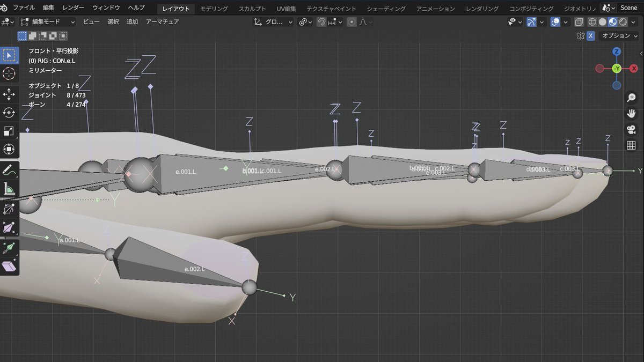Open pivot point dropdown
This screenshot has width=644, height=362.
[x=305, y=22]
